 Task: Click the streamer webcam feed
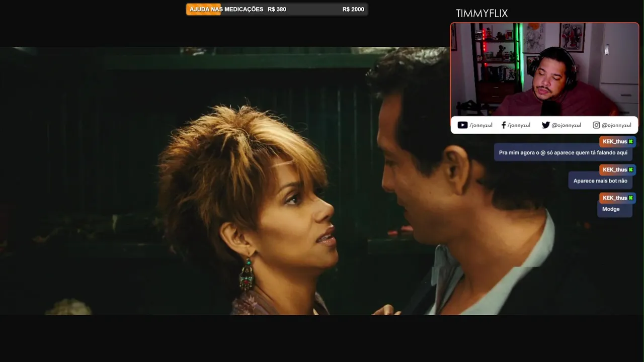[x=544, y=69]
